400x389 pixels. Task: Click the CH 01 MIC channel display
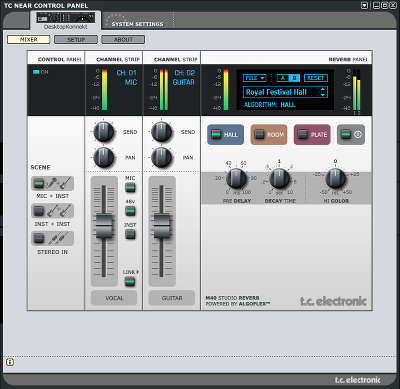pyautogui.click(x=127, y=77)
